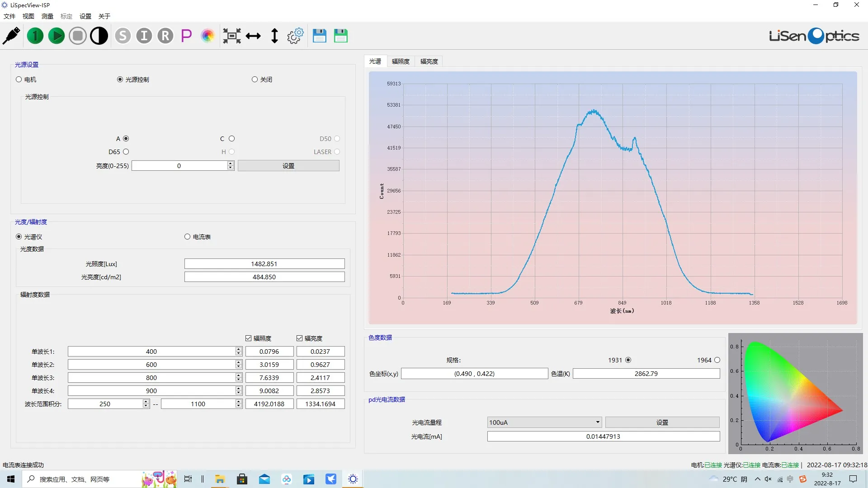This screenshot has width=868, height=488.
Task: Select the D65 light source radio
Action: [126, 152]
